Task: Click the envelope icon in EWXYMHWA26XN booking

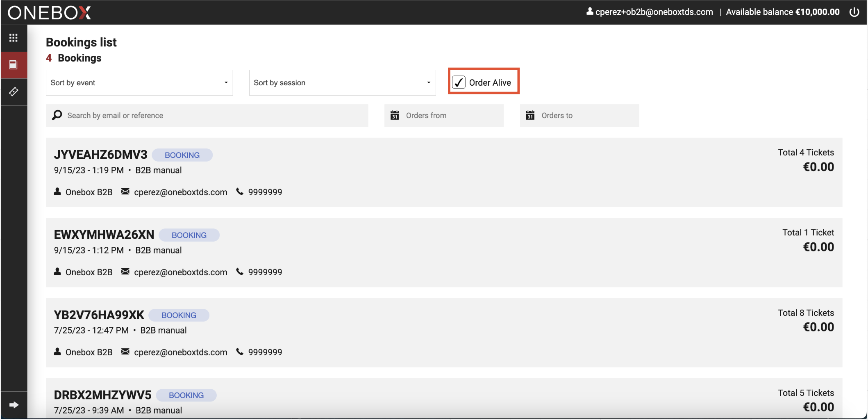Action: coord(125,272)
